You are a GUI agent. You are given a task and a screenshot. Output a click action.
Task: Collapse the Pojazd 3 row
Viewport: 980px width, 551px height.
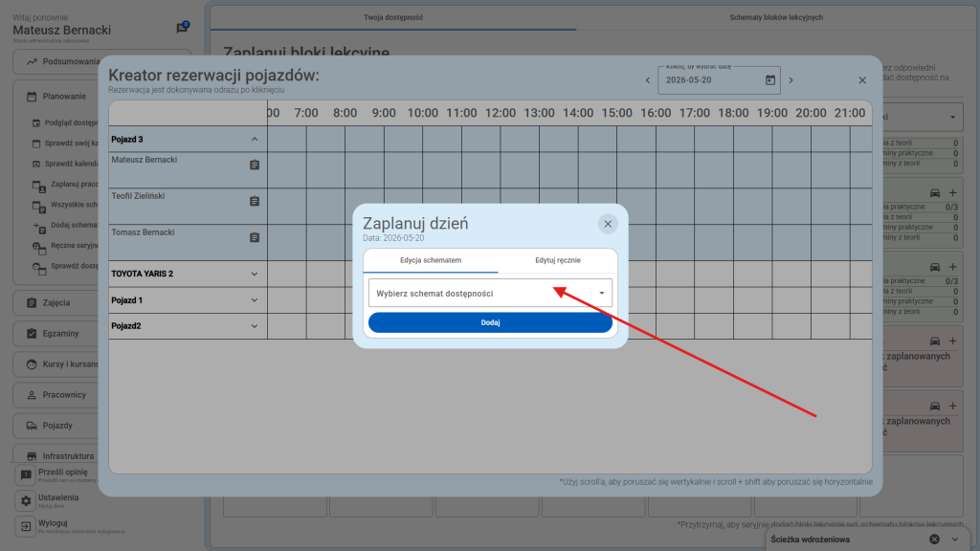click(255, 140)
